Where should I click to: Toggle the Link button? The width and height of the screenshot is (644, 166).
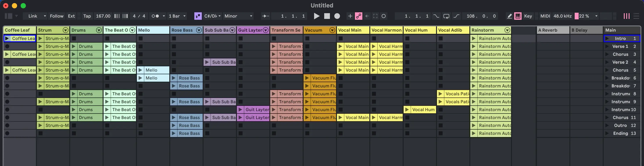[33, 16]
